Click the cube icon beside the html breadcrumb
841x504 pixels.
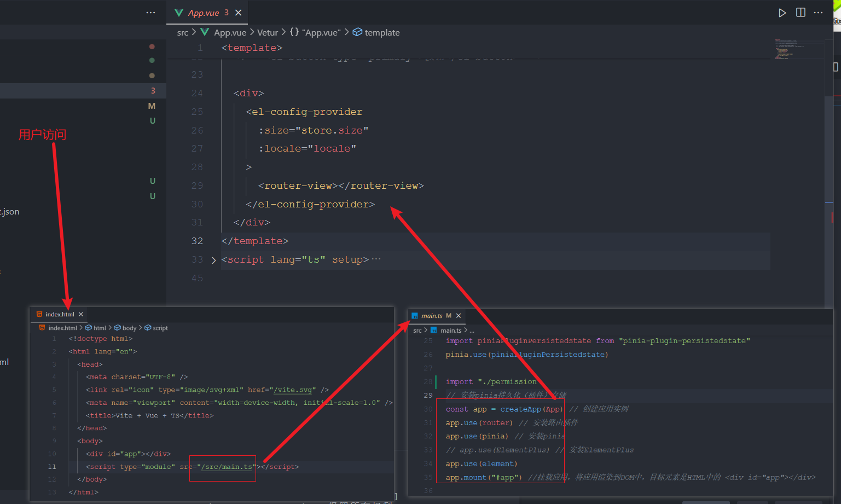click(88, 328)
